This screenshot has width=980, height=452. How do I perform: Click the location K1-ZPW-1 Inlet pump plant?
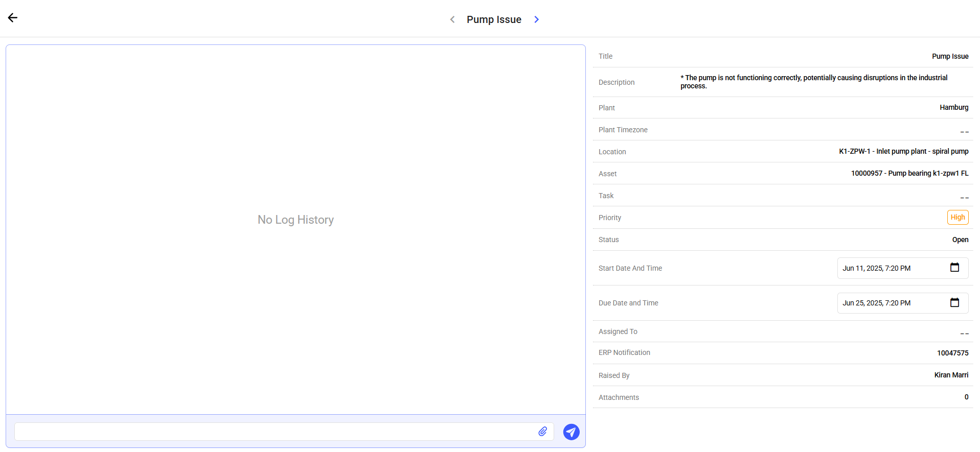(x=903, y=152)
